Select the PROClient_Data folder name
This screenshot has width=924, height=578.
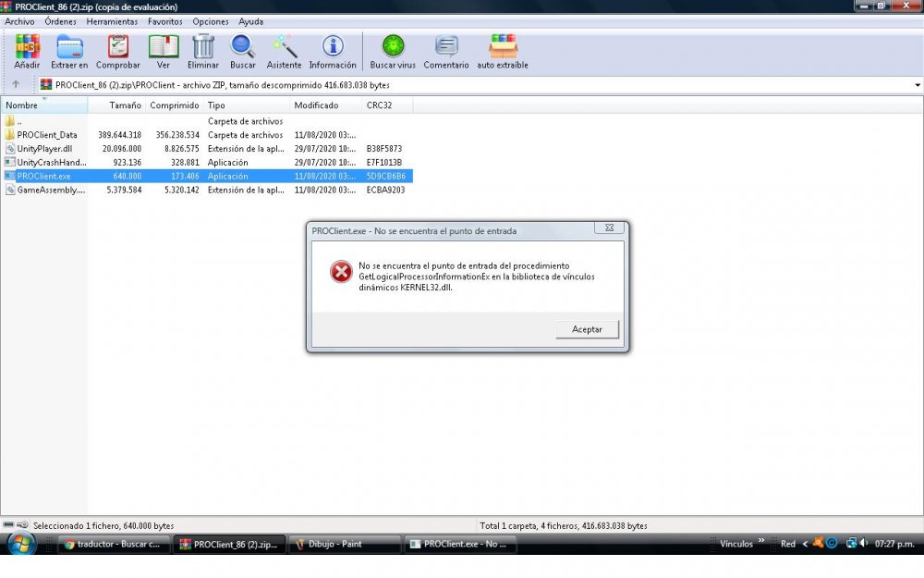pos(47,134)
